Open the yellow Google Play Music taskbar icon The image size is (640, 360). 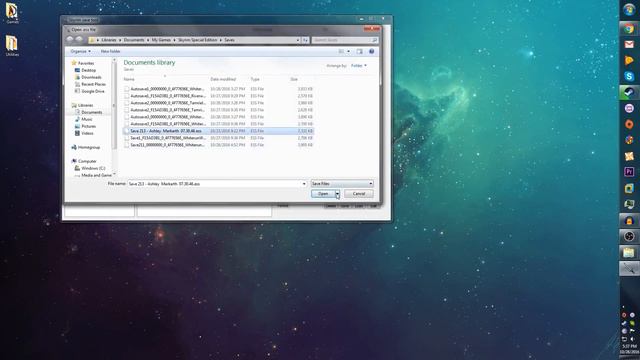[x=629, y=60]
